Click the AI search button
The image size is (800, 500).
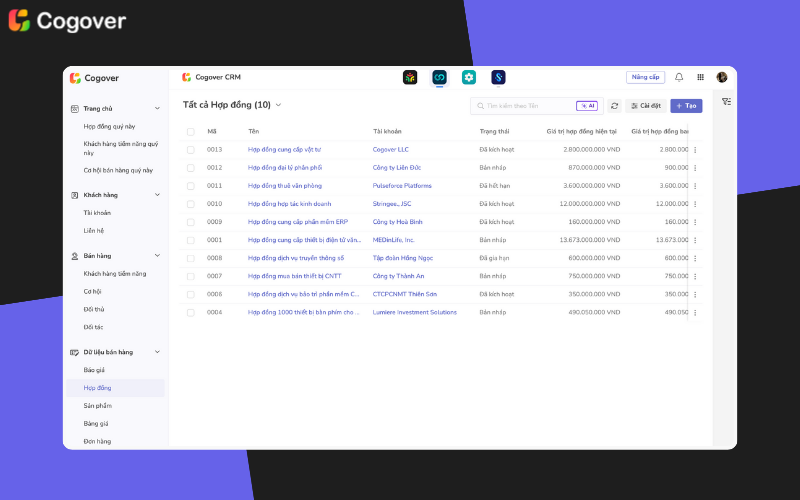(587, 105)
